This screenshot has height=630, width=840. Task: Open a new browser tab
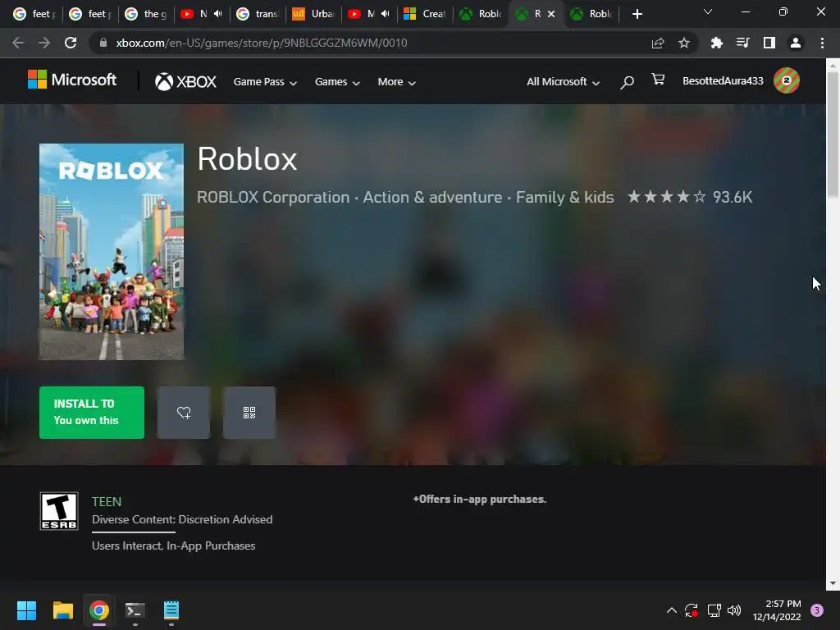pos(637,14)
